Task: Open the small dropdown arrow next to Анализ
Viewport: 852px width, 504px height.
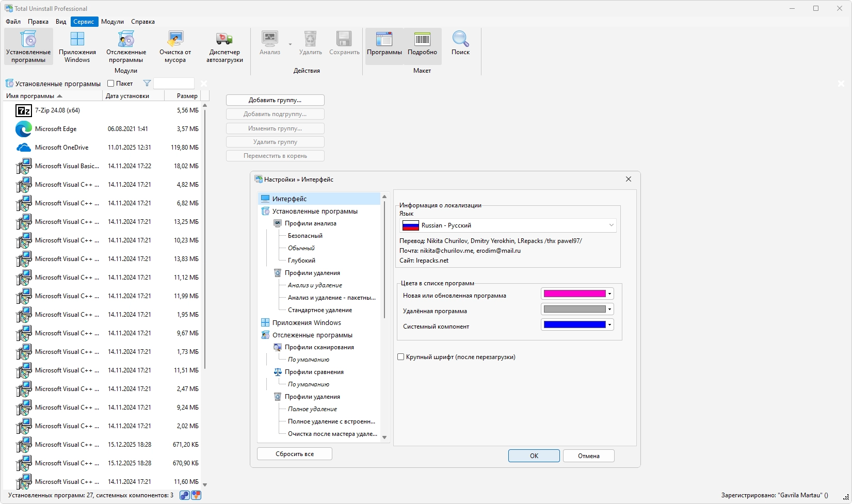Action: click(290, 44)
